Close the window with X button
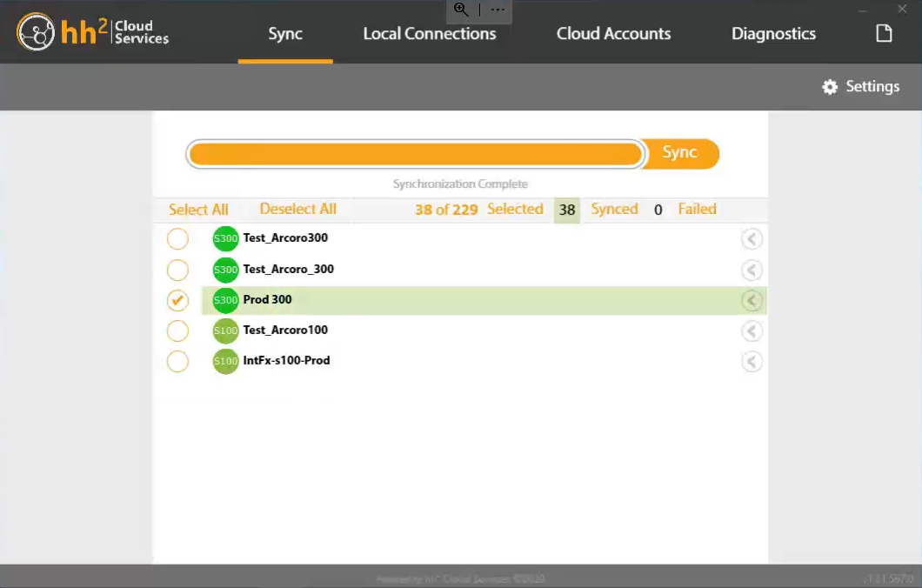922x588 pixels. click(902, 9)
